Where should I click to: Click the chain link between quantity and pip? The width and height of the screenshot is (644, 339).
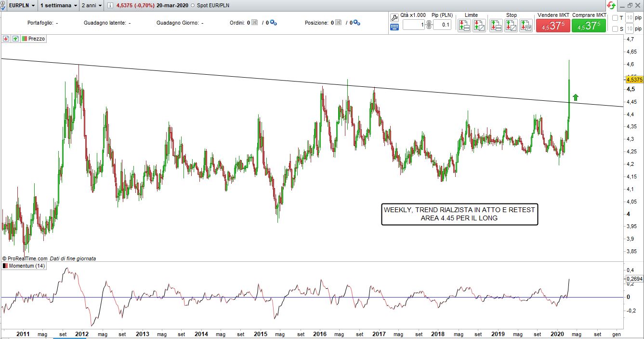[x=429, y=25]
